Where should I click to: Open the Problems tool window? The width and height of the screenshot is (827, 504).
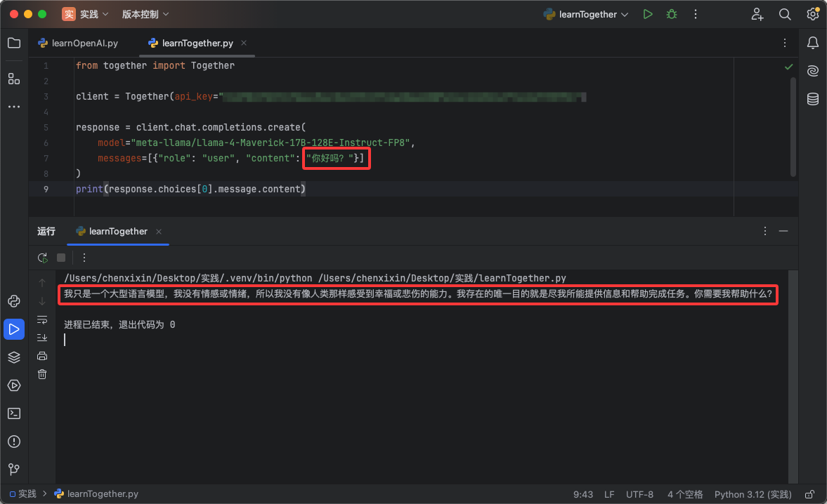(x=14, y=442)
